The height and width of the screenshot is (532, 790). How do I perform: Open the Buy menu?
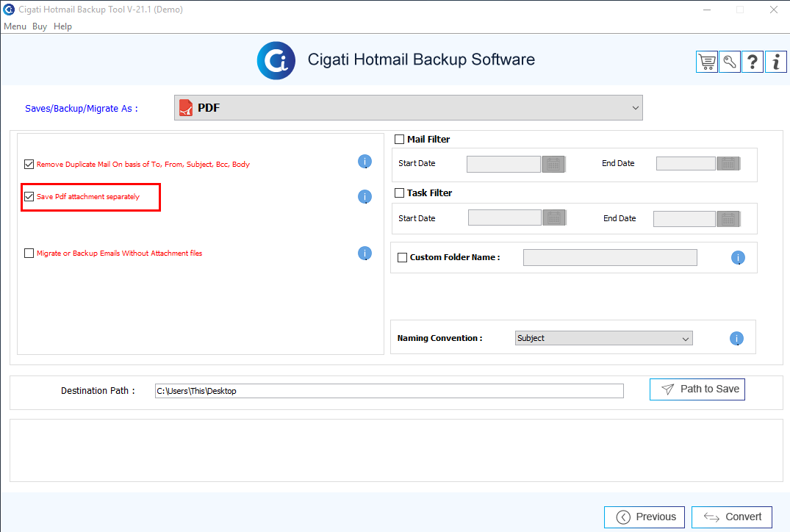click(x=39, y=26)
